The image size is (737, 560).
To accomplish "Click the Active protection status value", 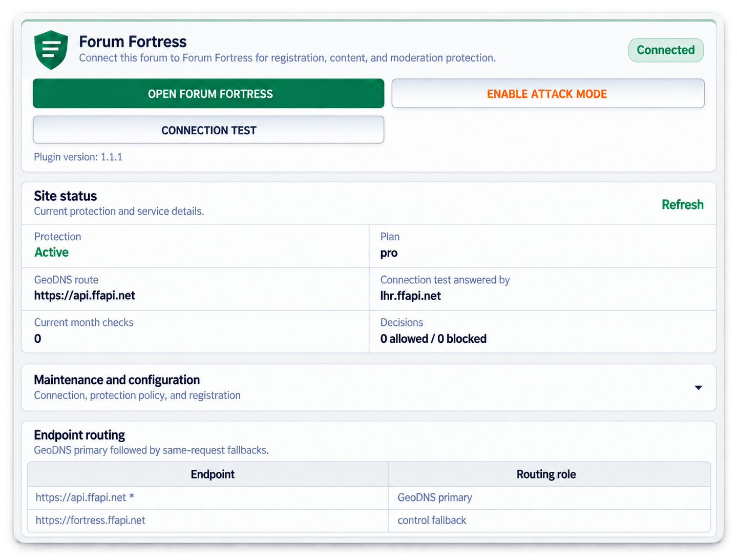I will (x=51, y=252).
